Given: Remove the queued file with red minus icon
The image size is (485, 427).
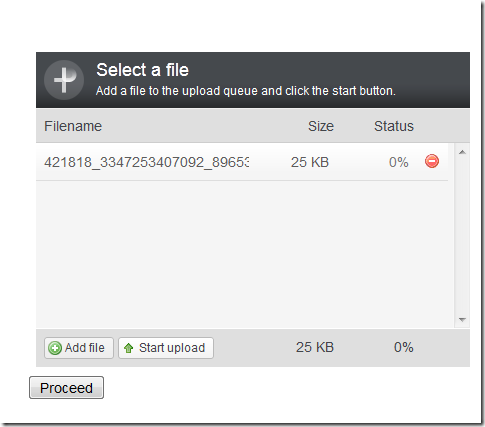Looking at the screenshot, I should (432, 161).
